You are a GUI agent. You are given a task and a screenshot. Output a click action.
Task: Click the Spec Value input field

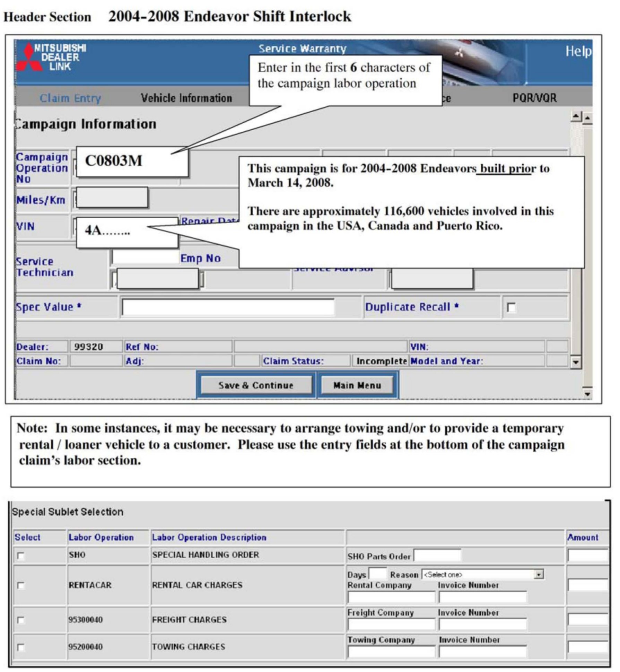(228, 307)
